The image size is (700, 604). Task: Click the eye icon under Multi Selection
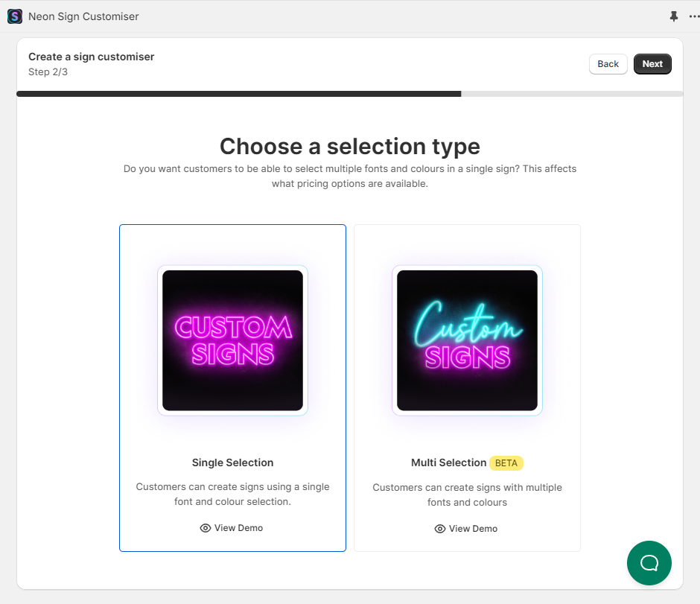point(440,529)
